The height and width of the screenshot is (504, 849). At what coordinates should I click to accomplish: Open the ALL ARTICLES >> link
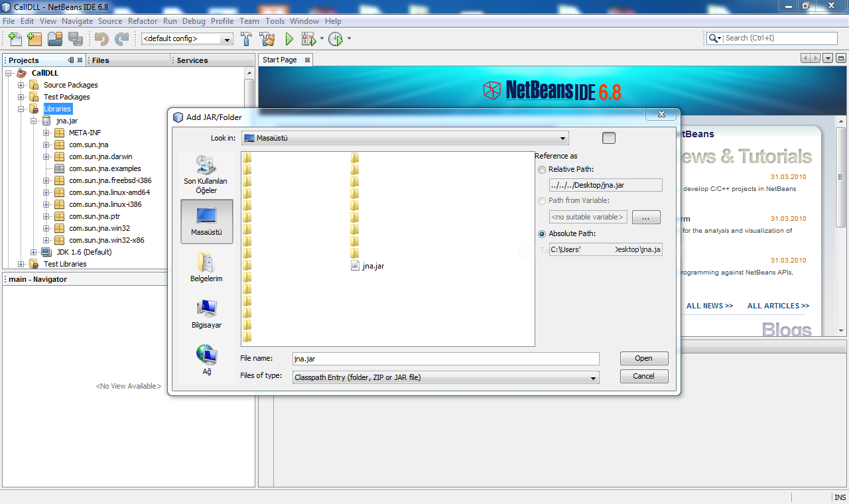(x=778, y=306)
